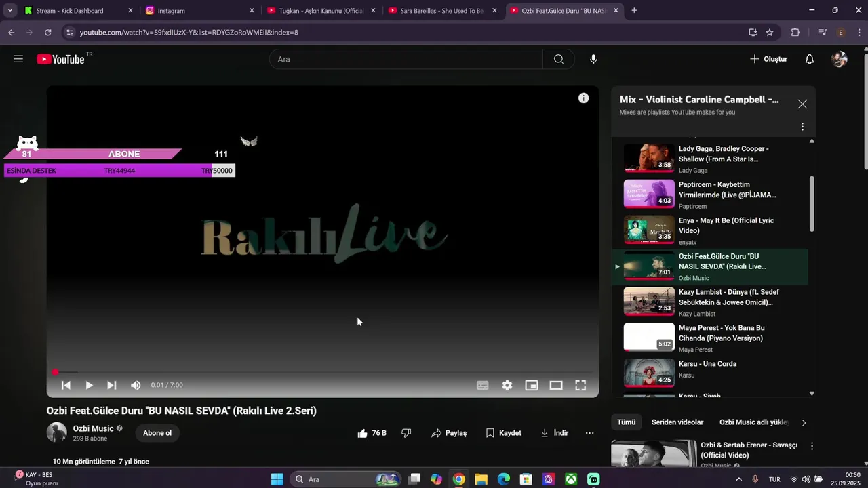The height and width of the screenshot is (488, 868).
Task: Enter full screen mode
Action: [580, 385]
